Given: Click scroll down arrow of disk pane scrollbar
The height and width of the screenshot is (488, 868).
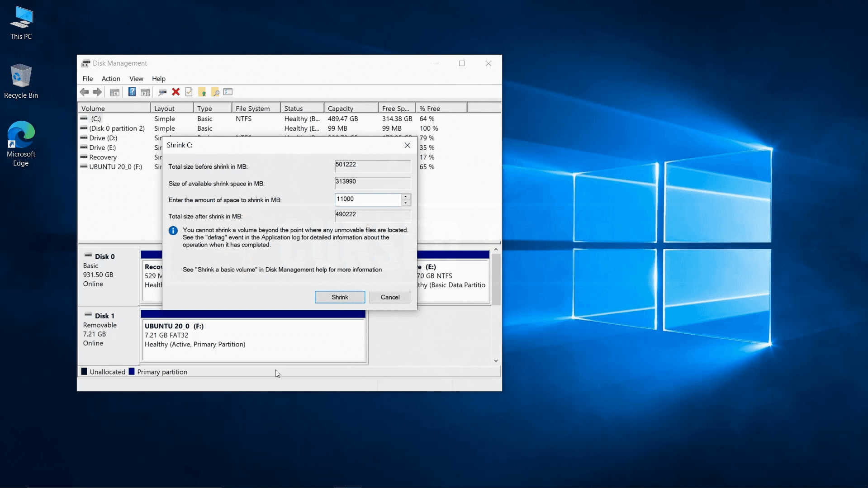Looking at the screenshot, I should 496,360.
